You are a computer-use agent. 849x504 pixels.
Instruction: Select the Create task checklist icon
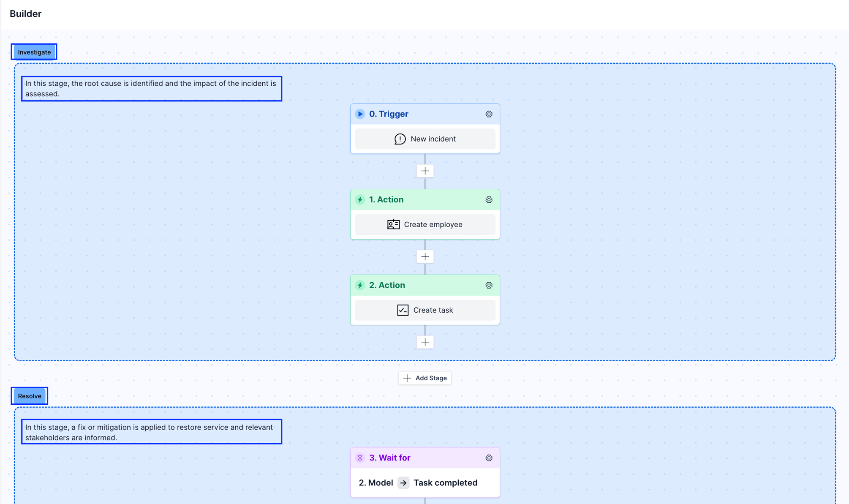[x=403, y=310]
